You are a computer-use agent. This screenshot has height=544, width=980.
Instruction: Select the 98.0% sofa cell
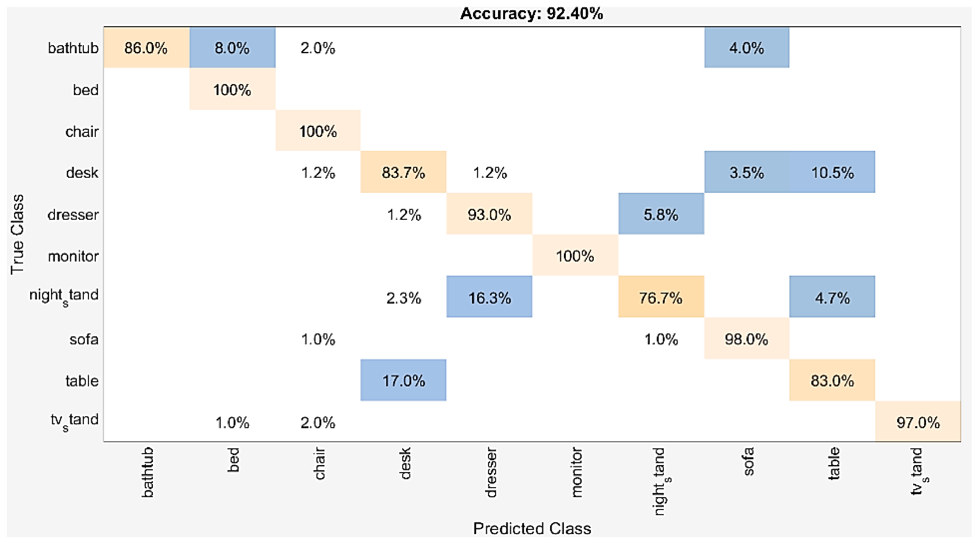coord(746,339)
